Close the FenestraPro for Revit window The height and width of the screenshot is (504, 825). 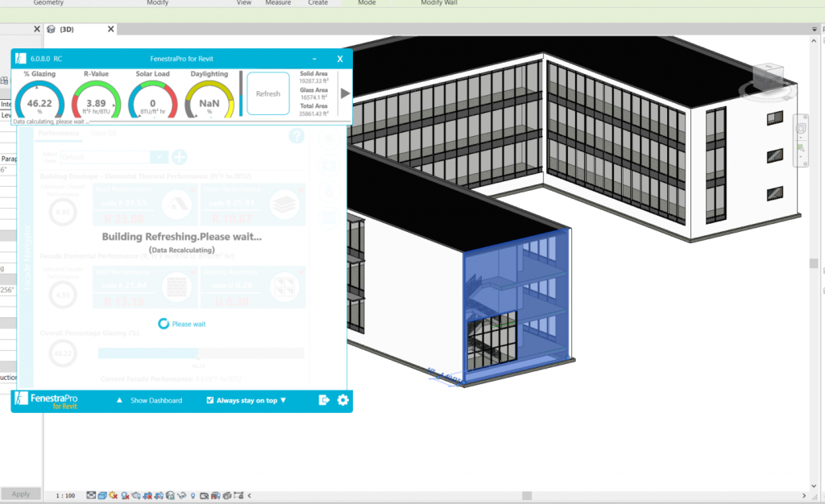coord(340,59)
